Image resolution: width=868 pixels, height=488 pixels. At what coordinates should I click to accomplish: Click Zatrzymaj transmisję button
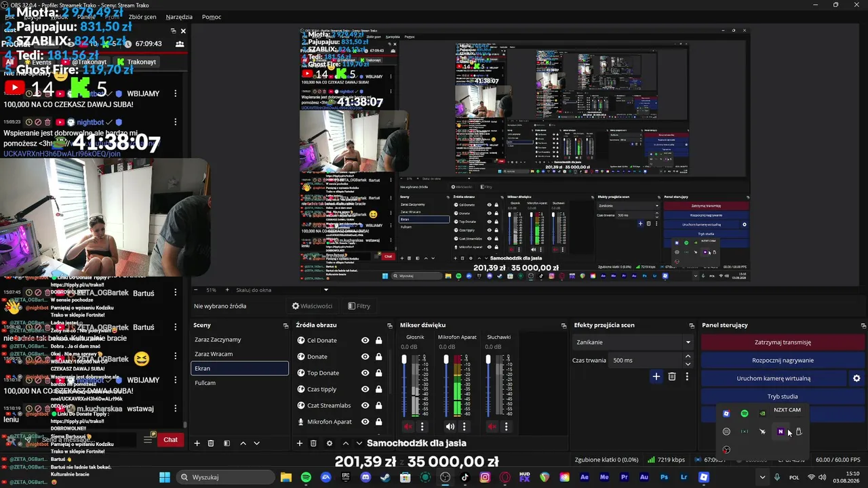tap(783, 342)
